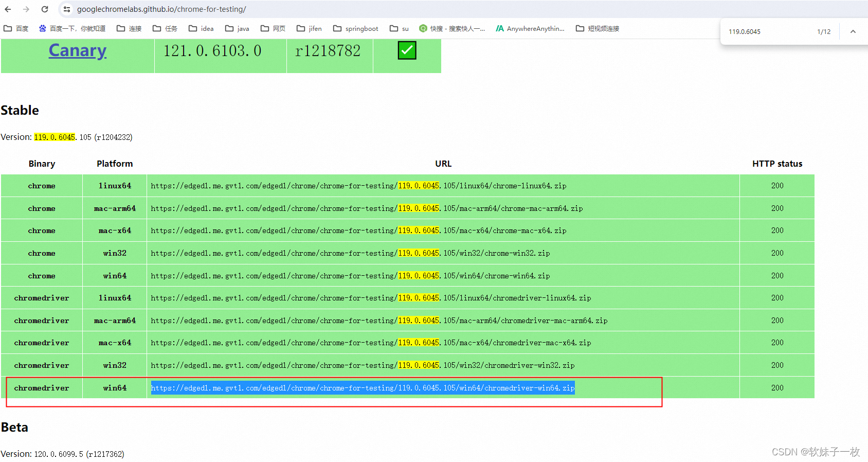Open the 任务 bookmark folder
The image size is (868, 462).
pos(165,29)
